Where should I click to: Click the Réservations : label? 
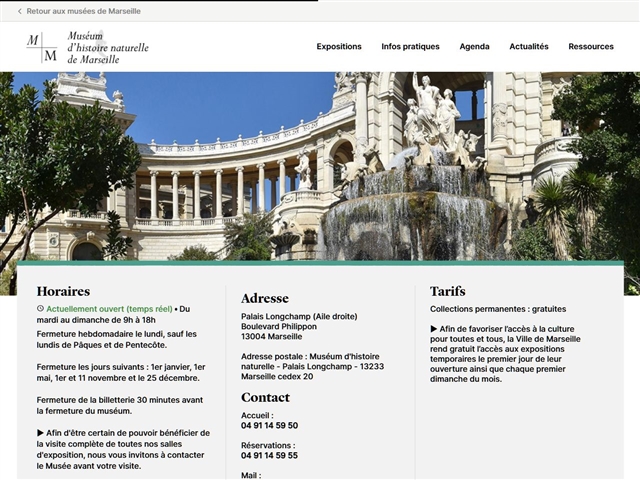point(268,445)
